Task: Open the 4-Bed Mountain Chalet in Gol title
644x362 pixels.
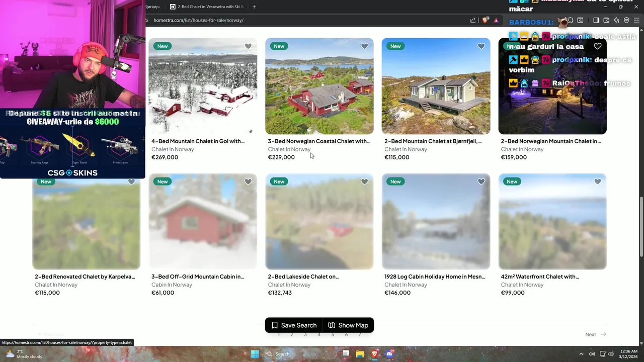Action: [198, 141]
